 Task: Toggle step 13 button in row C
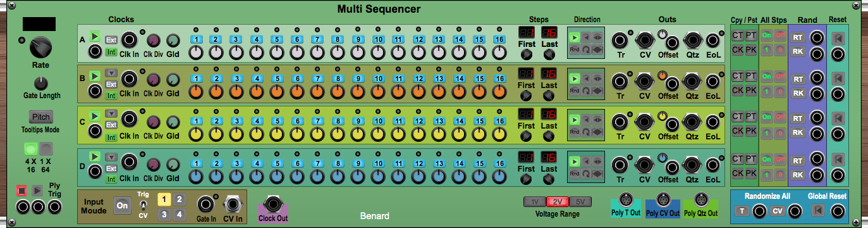point(439,121)
